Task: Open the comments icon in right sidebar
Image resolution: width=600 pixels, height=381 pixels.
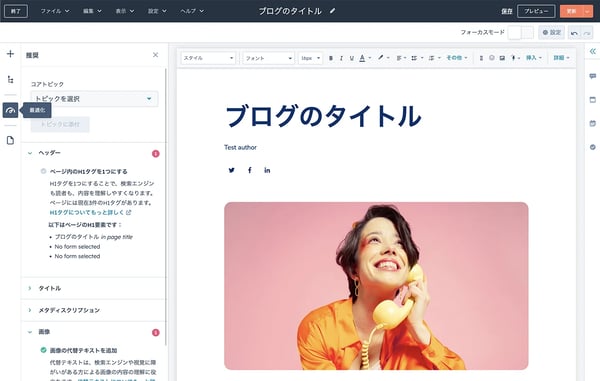Action: pos(592,76)
